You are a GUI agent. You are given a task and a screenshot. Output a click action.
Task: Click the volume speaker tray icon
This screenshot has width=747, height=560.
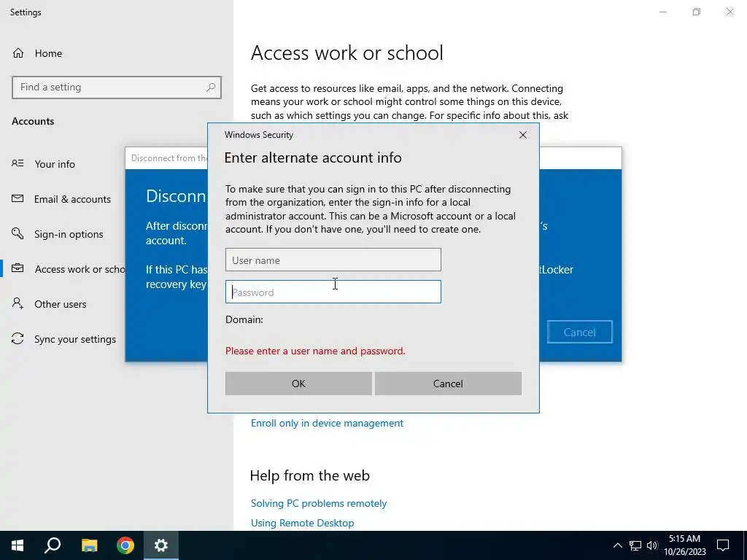coord(652,545)
